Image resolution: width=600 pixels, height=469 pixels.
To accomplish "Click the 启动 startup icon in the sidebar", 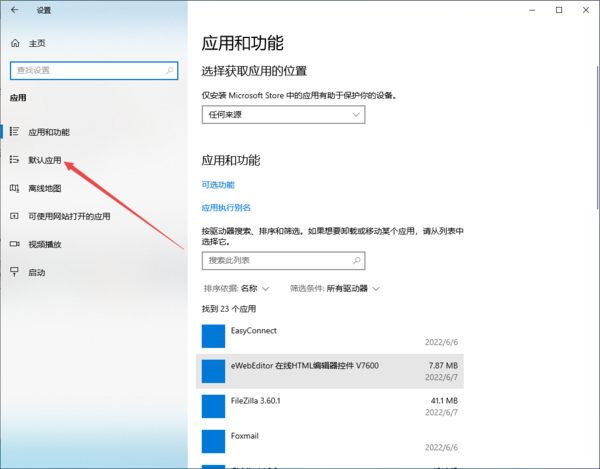I will click(14, 272).
